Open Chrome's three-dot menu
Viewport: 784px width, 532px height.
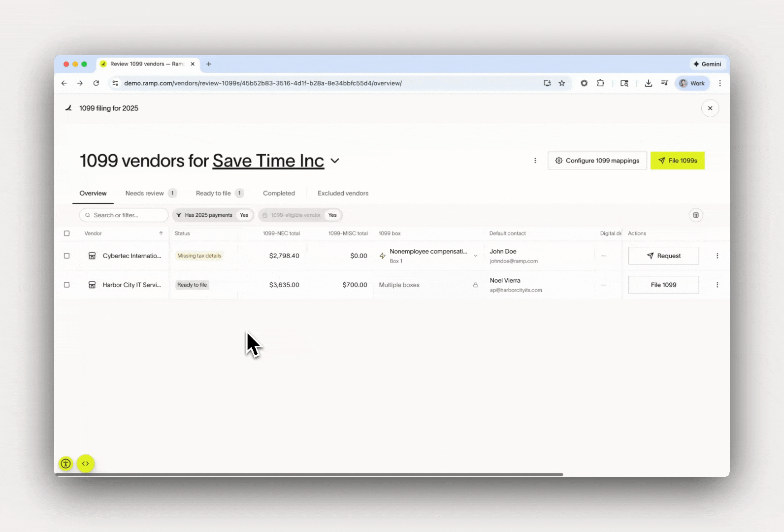pyautogui.click(x=720, y=83)
